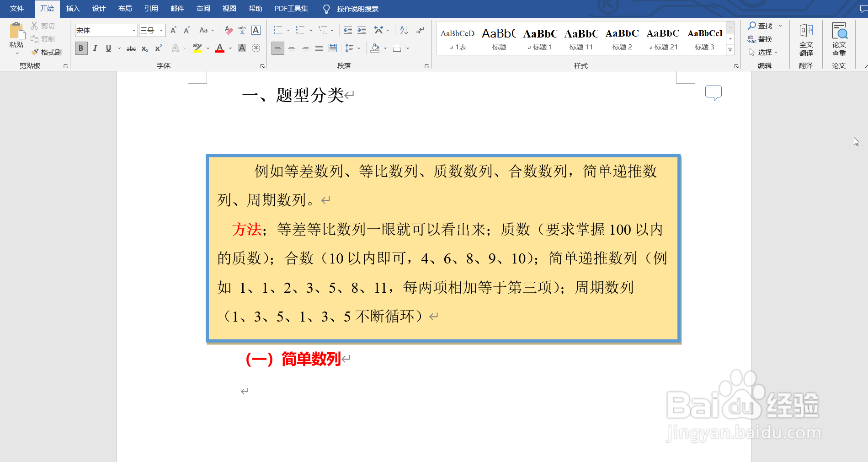The height and width of the screenshot is (462, 868).
Task: Apply the 1表 style
Action: coord(458,39)
